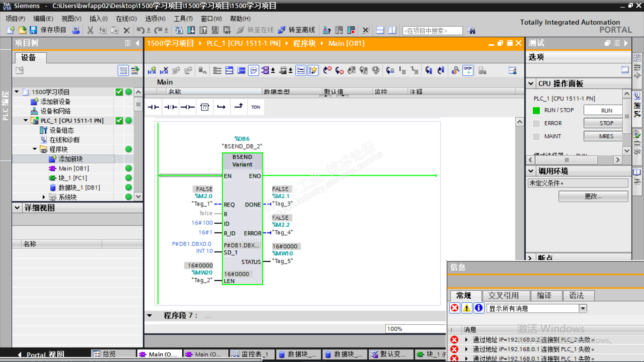Click the Go offline icon
The height and width of the screenshot is (362, 644).
(x=282, y=30)
